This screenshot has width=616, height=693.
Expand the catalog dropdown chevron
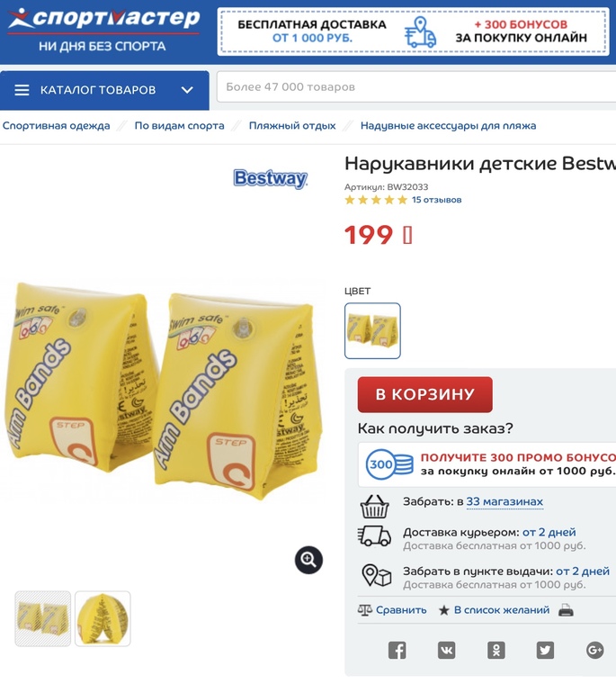coord(187,90)
